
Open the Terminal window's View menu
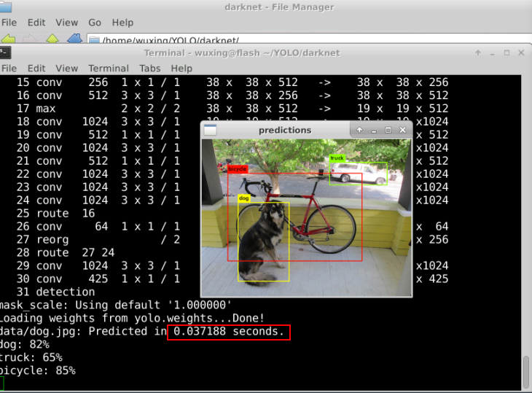(66, 69)
